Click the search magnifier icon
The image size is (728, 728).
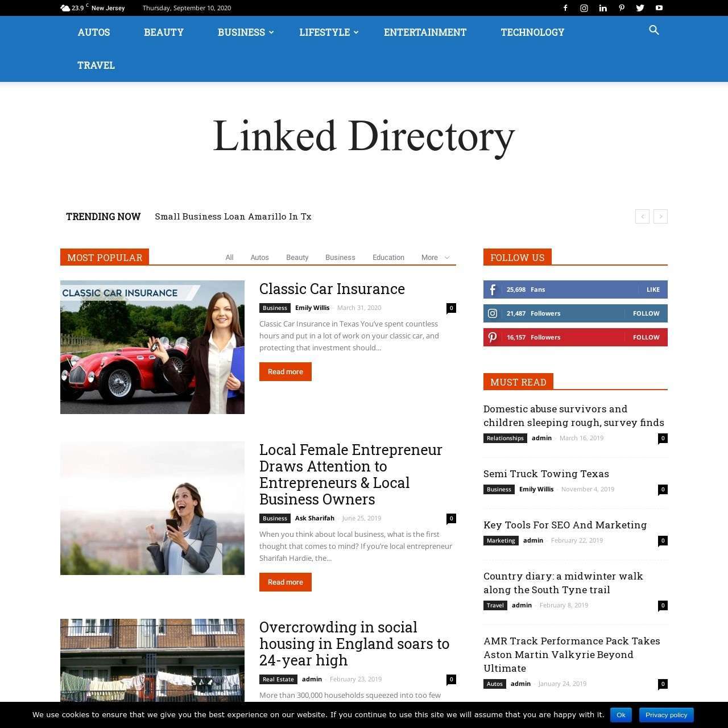[654, 30]
